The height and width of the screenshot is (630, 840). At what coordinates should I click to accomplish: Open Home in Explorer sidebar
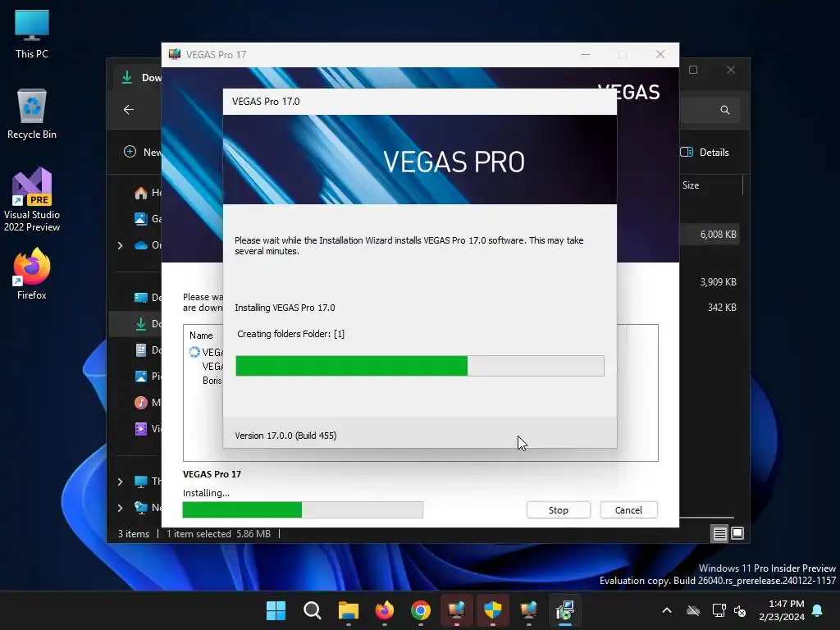[147, 192]
